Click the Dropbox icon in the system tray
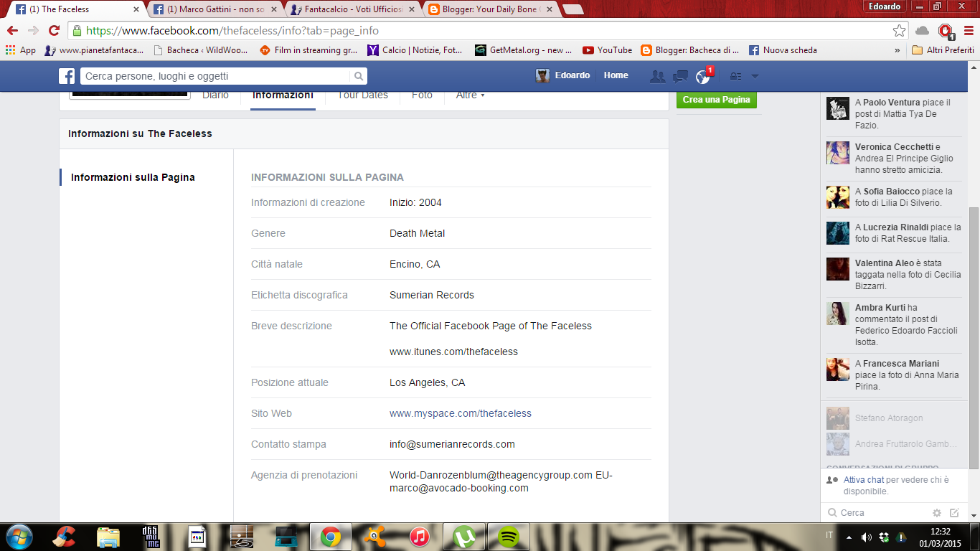Image resolution: width=980 pixels, height=551 pixels. click(x=884, y=537)
